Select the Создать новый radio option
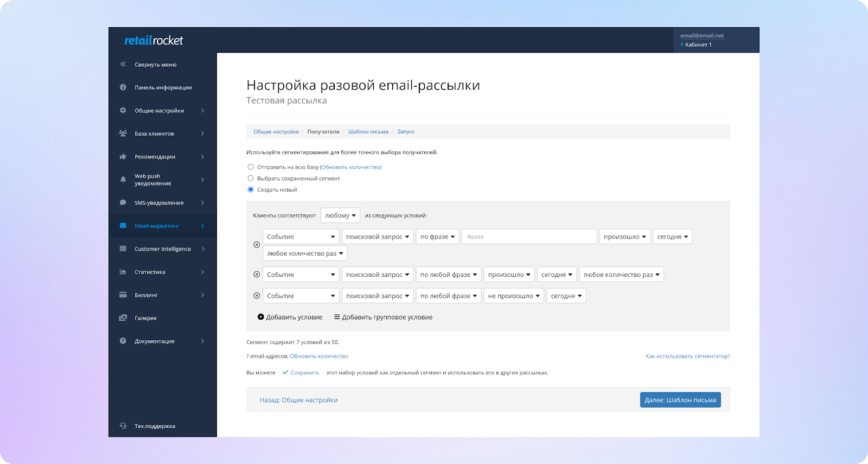868x464 pixels. (251, 189)
